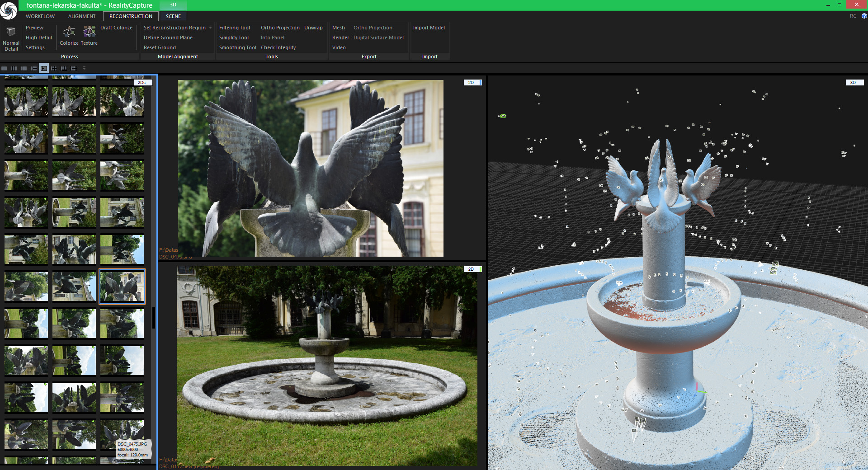Viewport: 868px width, 470px height.
Task: Click Check Integrity in the Tools group
Action: coord(278,47)
